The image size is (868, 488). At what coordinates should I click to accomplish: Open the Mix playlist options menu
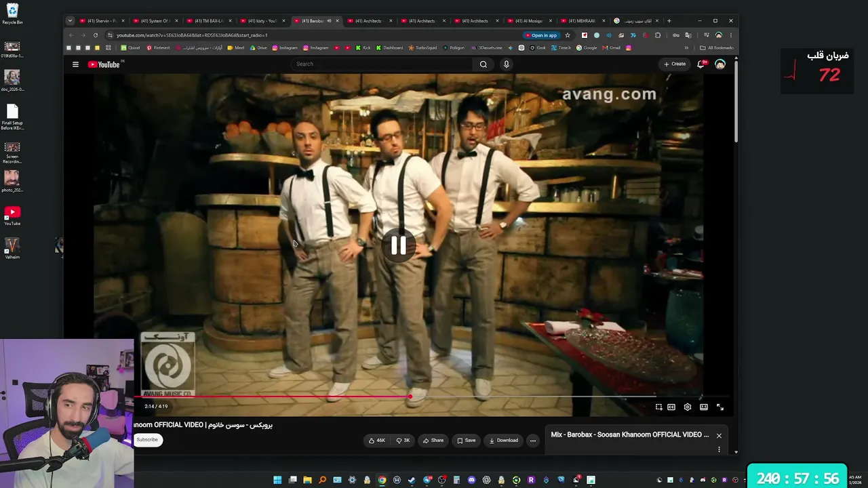tap(719, 449)
